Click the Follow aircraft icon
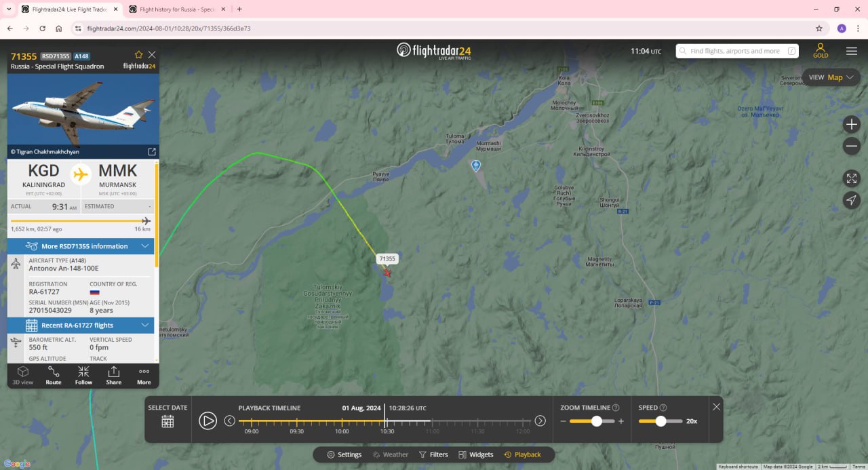 pos(83,374)
